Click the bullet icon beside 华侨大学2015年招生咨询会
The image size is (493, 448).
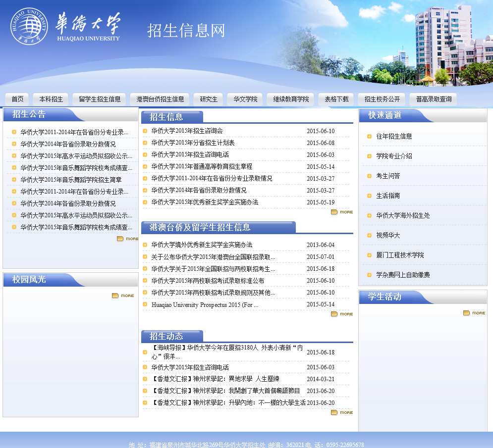tap(145, 131)
